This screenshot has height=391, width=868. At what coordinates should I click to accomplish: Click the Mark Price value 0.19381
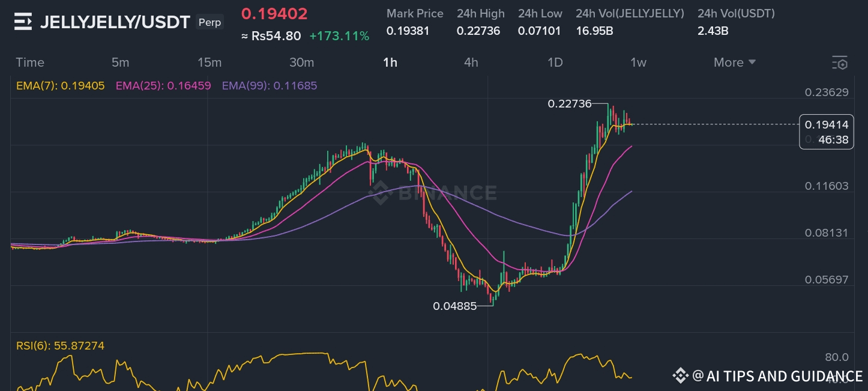tap(408, 31)
